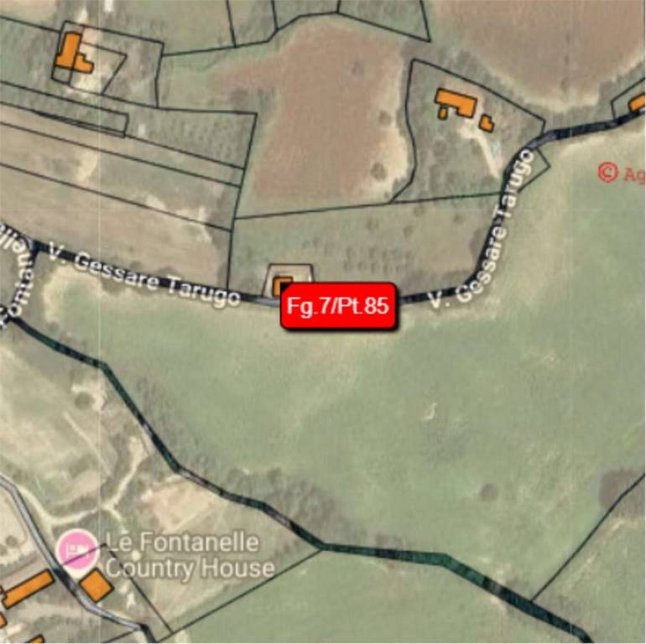Click the tiny orange square beside the L-shaped building
The width and height of the screenshot is (646, 644).
(x=443, y=113)
